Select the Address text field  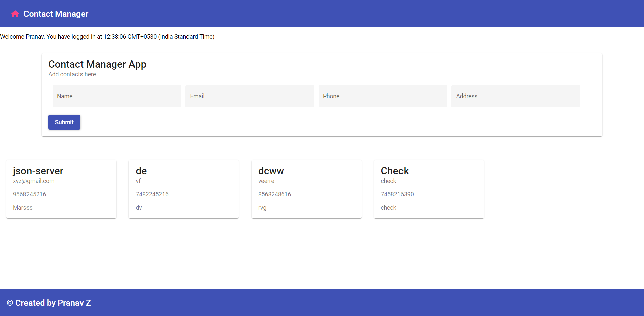(x=516, y=96)
